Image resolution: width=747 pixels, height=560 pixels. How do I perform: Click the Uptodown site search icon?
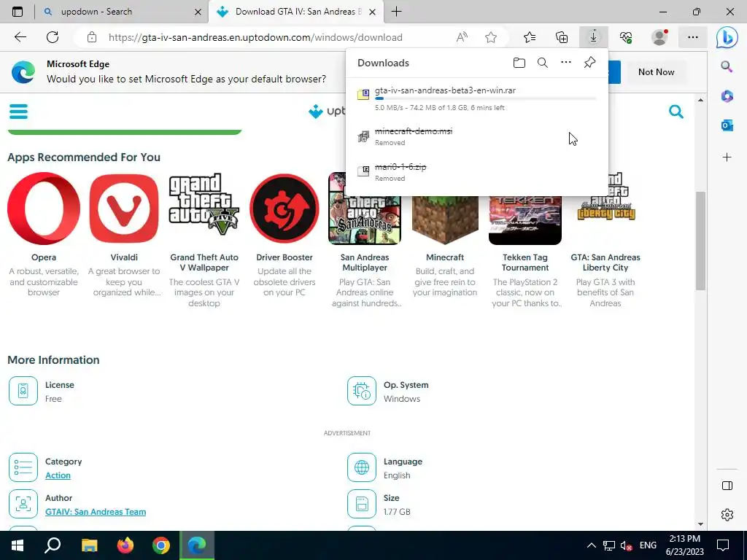[676, 112]
